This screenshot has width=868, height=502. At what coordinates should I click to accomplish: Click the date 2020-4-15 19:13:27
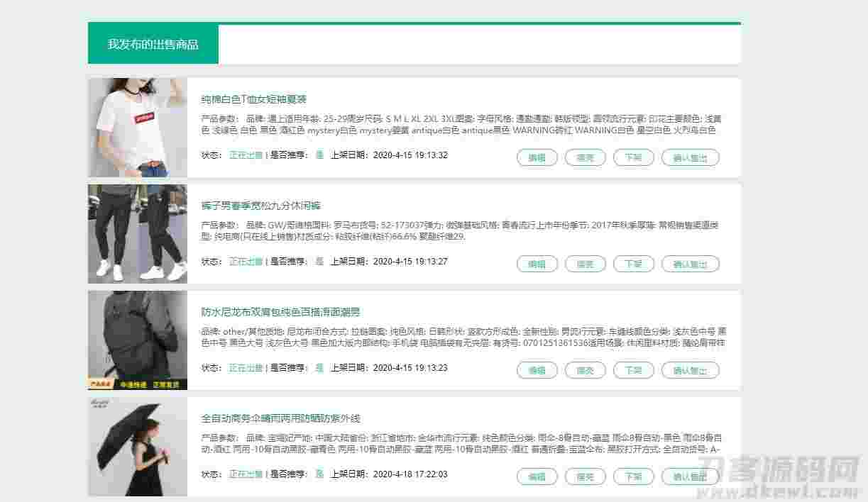click(410, 262)
